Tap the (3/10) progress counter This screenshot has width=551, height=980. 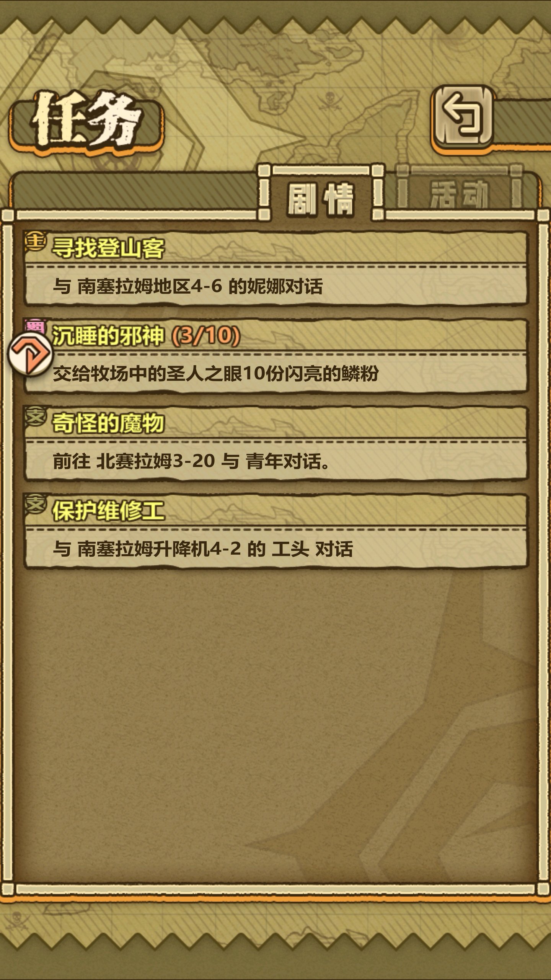206,335
